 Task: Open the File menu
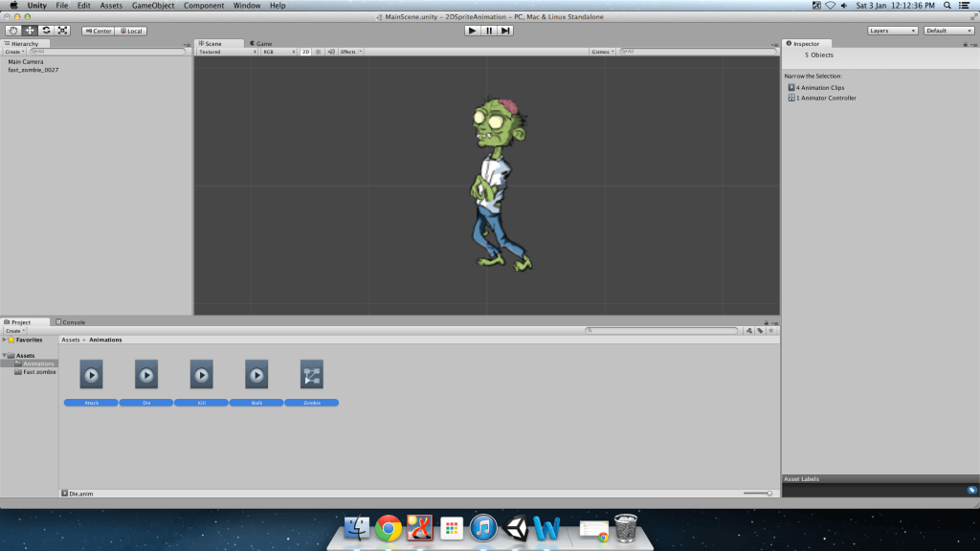(x=62, y=6)
